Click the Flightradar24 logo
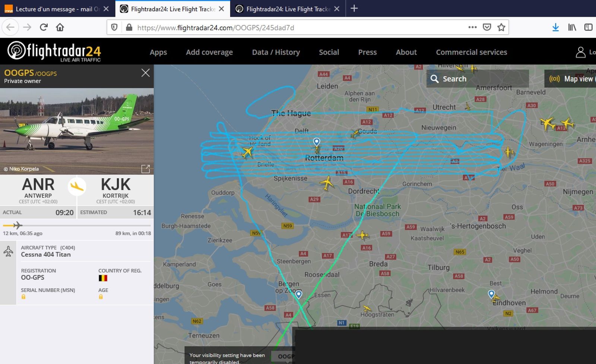Viewport: 596px width, 364px height. point(54,51)
